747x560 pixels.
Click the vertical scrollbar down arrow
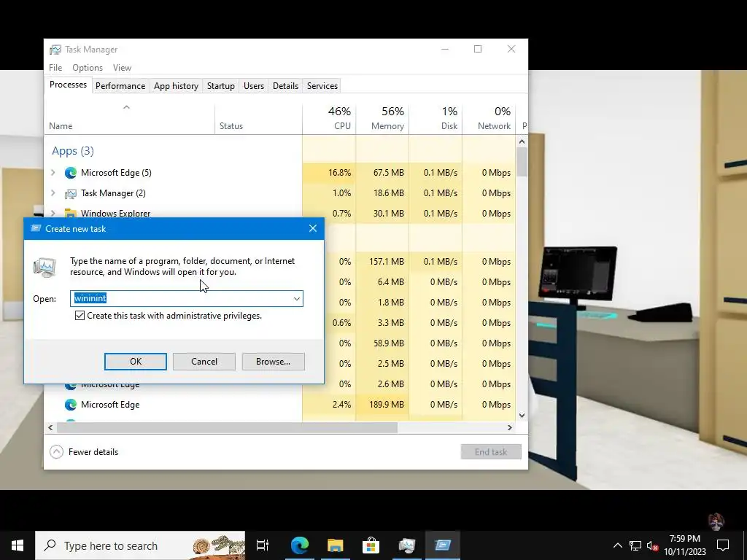[522, 415]
